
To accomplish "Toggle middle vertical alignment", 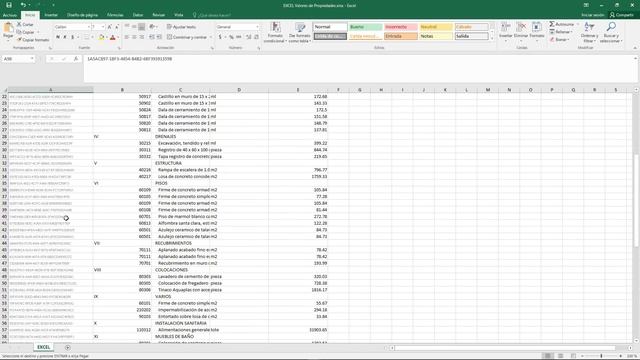I will (134, 27).
